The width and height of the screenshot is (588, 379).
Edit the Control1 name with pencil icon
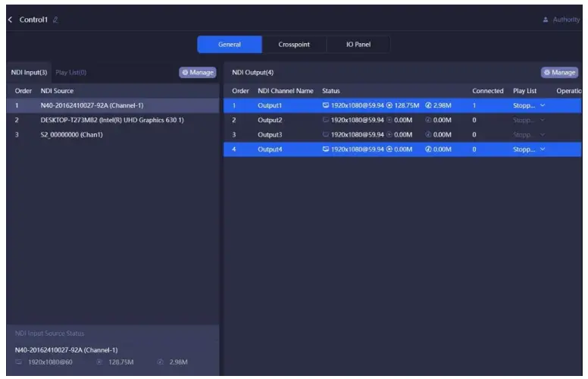point(55,20)
